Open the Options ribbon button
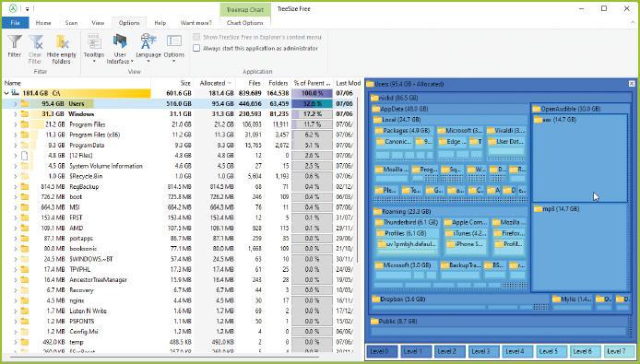Screen dimensions: 640x364 point(174,49)
